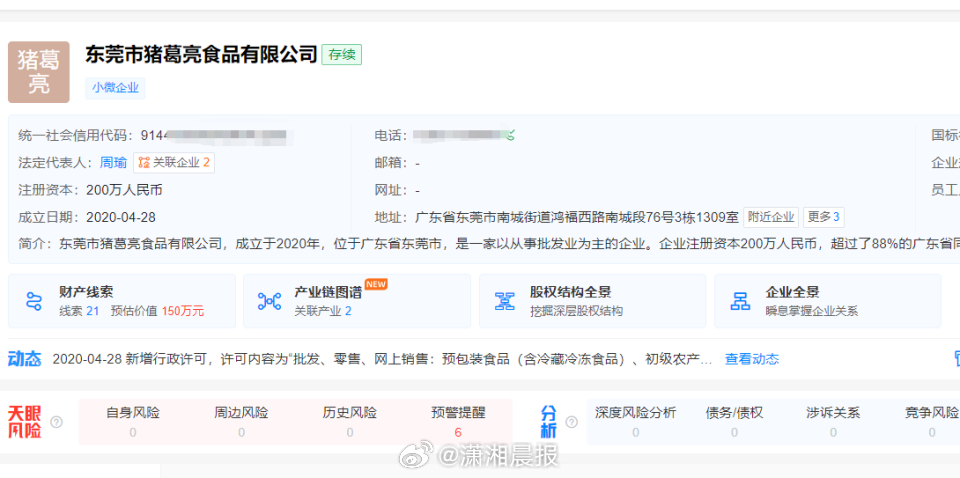Click the 企业全景 org chart icon
The width and height of the screenshot is (960, 478).
pyautogui.click(x=740, y=301)
